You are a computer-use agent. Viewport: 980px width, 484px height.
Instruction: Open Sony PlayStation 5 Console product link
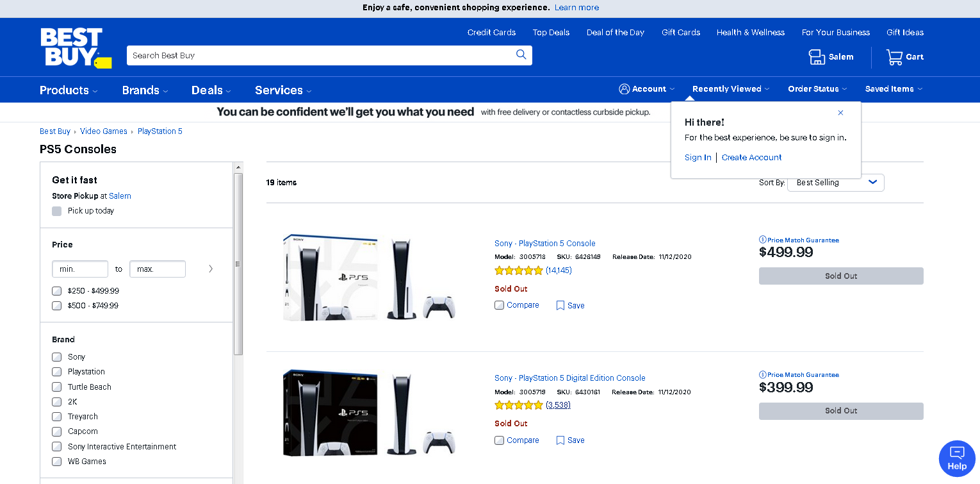click(x=544, y=244)
